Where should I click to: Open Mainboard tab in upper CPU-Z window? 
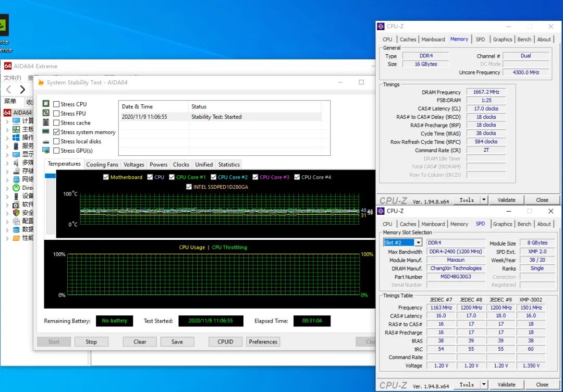coord(433,40)
